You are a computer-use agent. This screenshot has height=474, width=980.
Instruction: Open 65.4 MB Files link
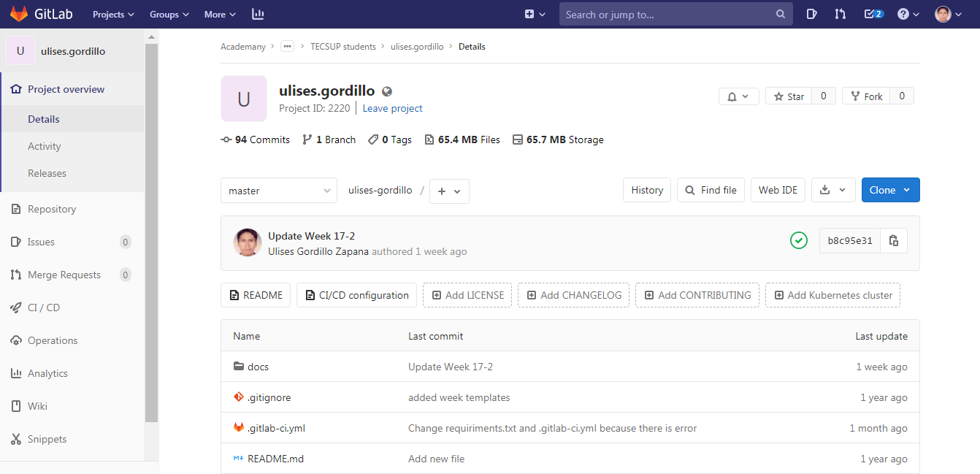pyautogui.click(x=462, y=139)
